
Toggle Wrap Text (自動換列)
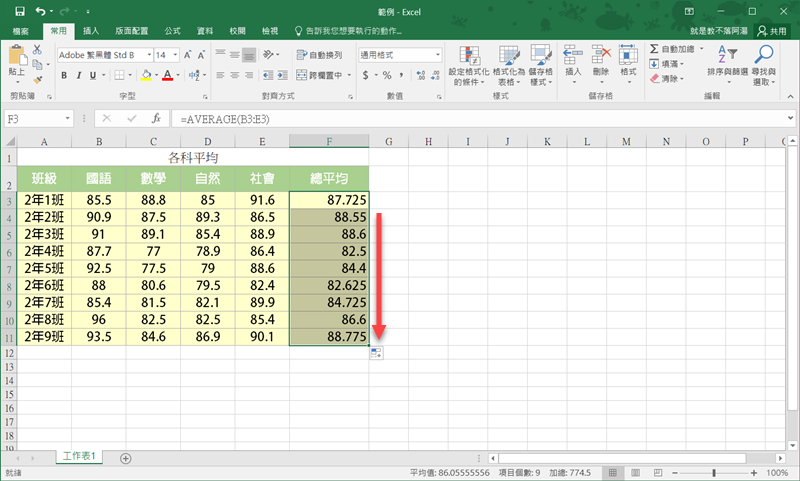point(319,55)
